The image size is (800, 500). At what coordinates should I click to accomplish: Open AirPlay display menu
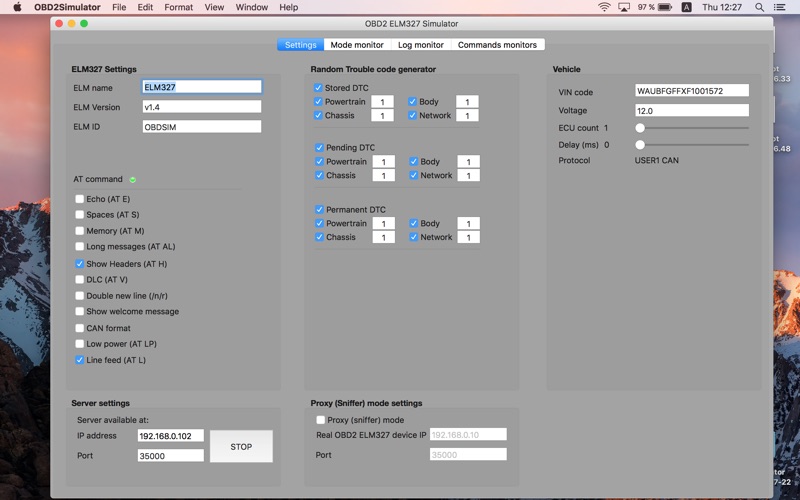pos(624,7)
